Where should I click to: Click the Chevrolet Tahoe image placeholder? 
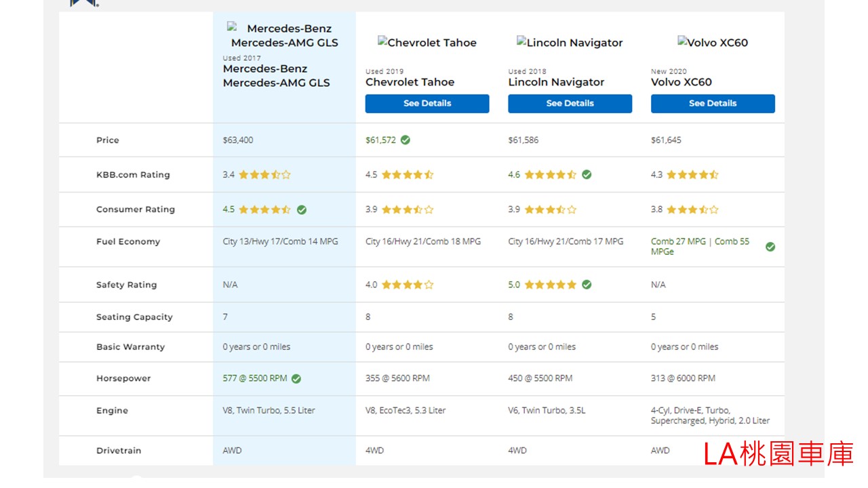(x=427, y=43)
